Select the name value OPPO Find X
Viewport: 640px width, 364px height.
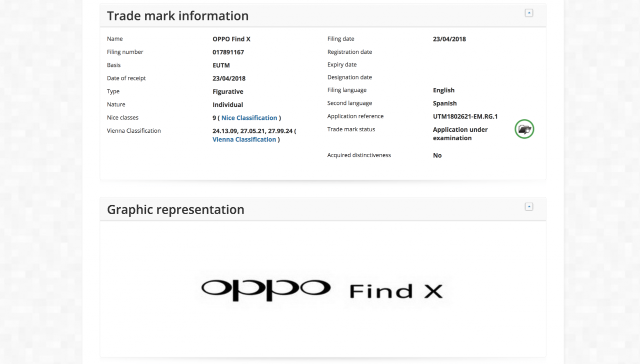pos(231,39)
